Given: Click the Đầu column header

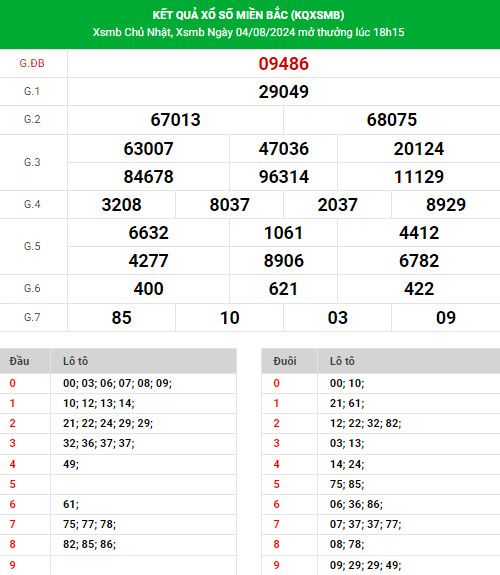Looking at the screenshot, I should point(19,361).
